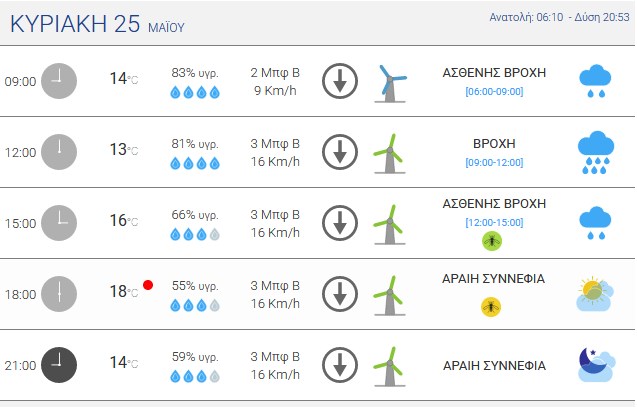Click the light rain cloud icon at 09:00
The width and height of the screenshot is (637, 407).
(x=595, y=81)
